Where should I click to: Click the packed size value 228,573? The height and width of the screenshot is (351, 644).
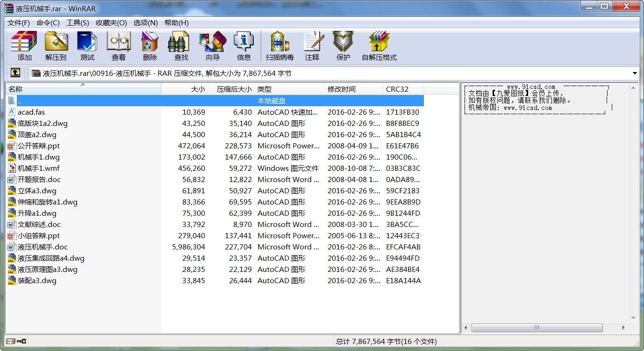click(x=238, y=146)
